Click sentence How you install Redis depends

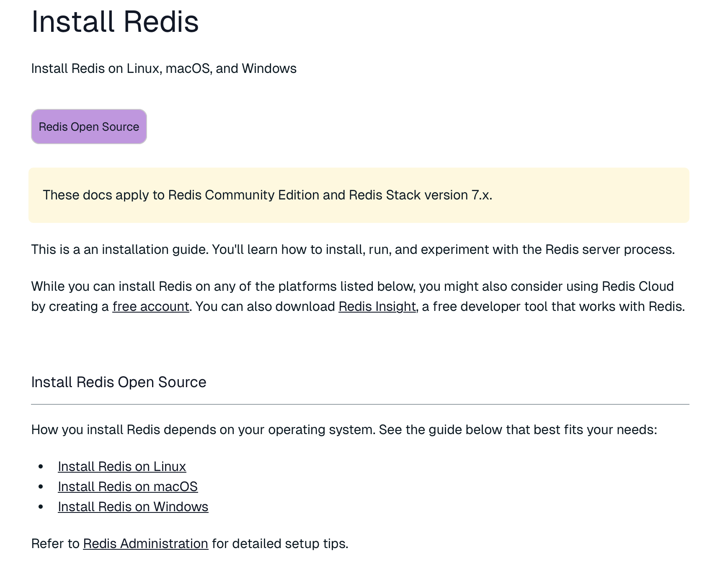pyautogui.click(x=344, y=430)
